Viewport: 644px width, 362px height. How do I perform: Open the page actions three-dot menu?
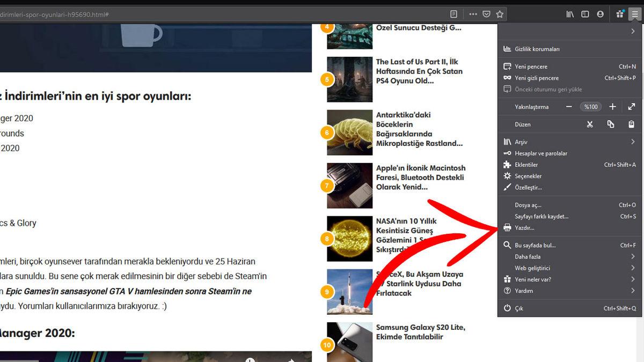472,13
